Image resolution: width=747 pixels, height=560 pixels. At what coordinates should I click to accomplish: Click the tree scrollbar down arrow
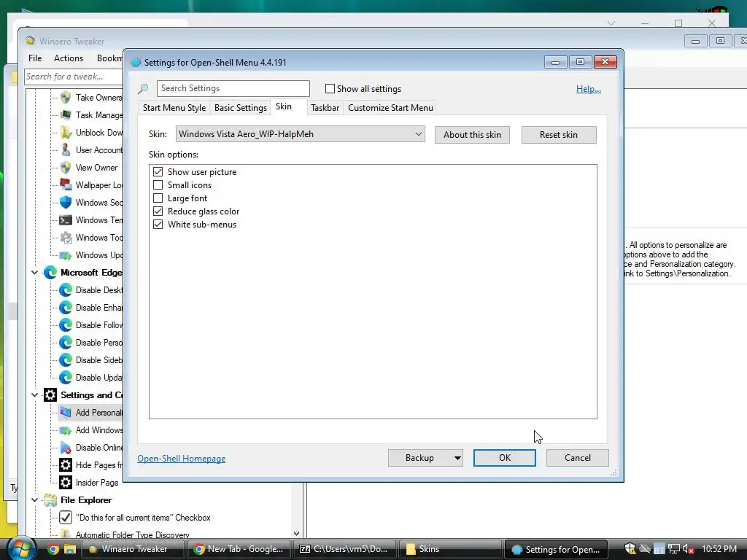[296, 534]
